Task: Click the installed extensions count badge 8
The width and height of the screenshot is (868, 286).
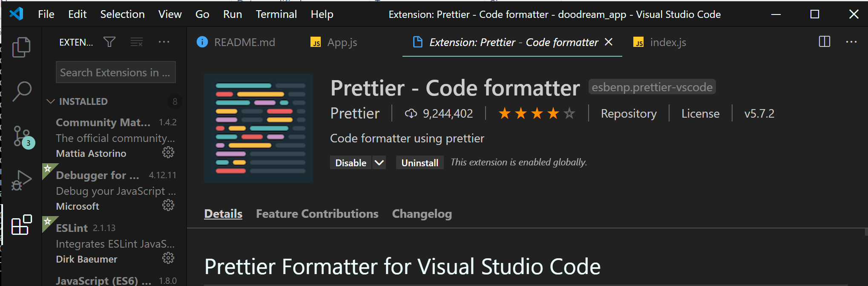Action: pos(175,101)
